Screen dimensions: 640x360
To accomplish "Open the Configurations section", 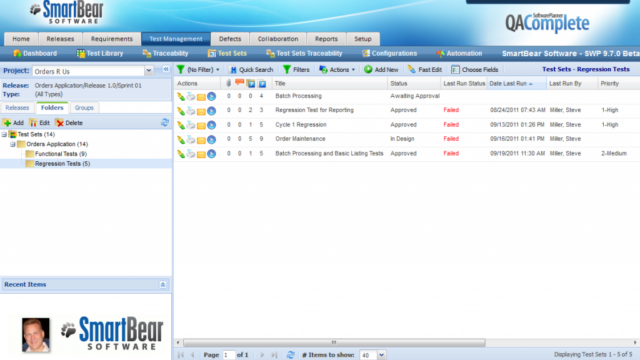I will [x=389, y=53].
